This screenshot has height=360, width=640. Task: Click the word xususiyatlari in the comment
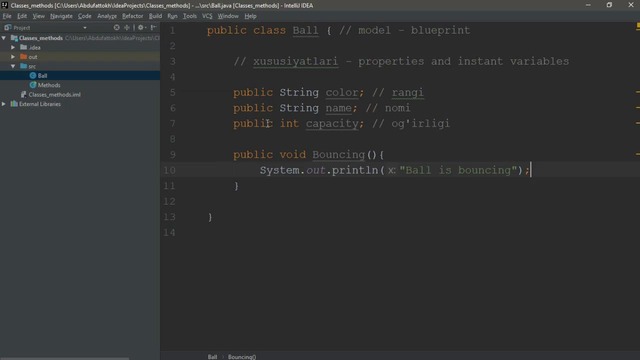(x=296, y=62)
